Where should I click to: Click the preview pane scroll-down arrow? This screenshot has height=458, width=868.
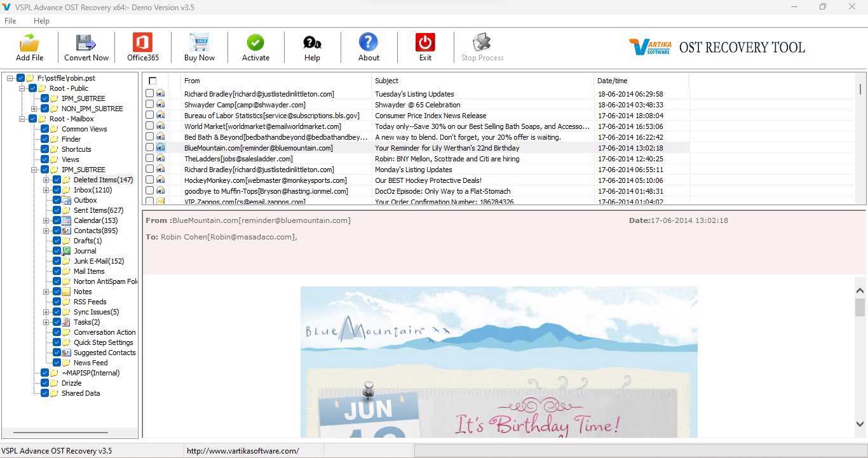tap(860, 424)
